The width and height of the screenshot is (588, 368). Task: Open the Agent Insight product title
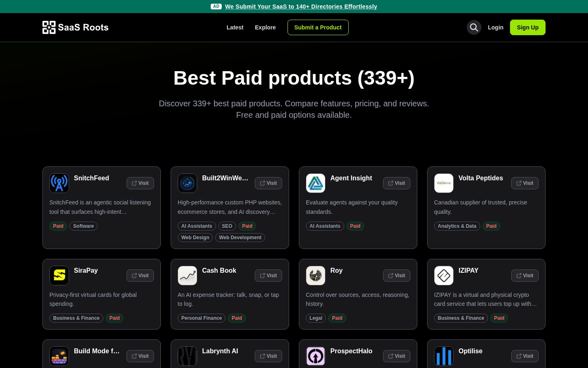[x=351, y=178]
